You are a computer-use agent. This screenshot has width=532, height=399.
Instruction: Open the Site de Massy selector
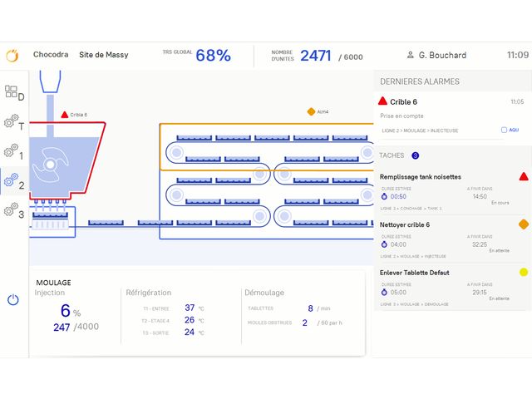(102, 56)
